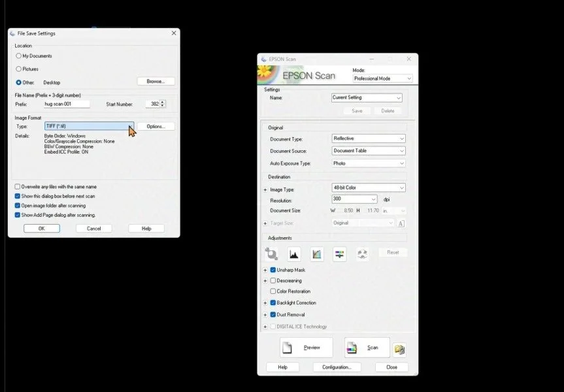Select the Other location radio button
The image size is (564, 392).
tap(18, 82)
